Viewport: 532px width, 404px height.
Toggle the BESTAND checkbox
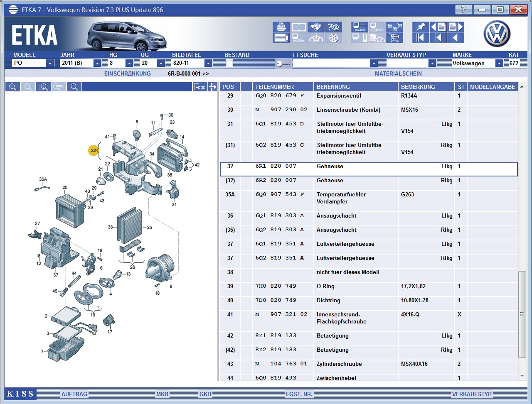229,63
